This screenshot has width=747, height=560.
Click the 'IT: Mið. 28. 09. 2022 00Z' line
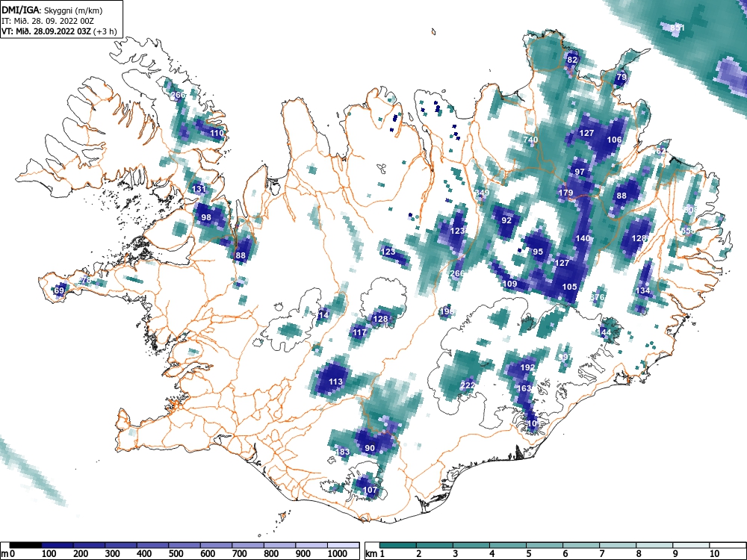(47, 21)
